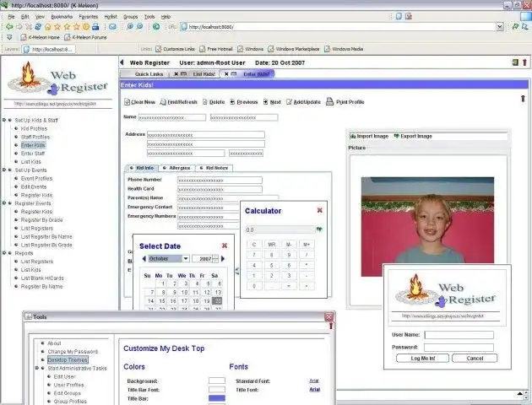Screen dimensions: 532x405
Task: Click the Home icon in browser toolbar
Action: [x=48, y=26]
